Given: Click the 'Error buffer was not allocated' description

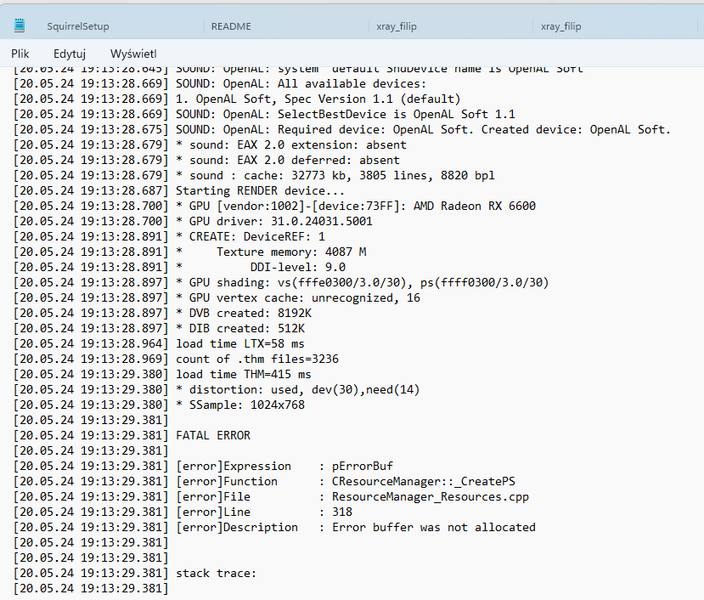Looking at the screenshot, I should click(x=433, y=527).
